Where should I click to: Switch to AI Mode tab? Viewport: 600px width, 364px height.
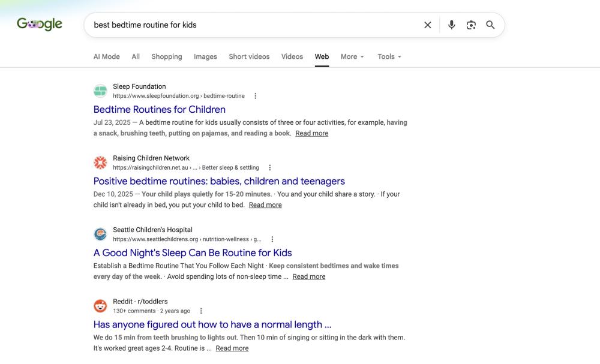[106, 56]
